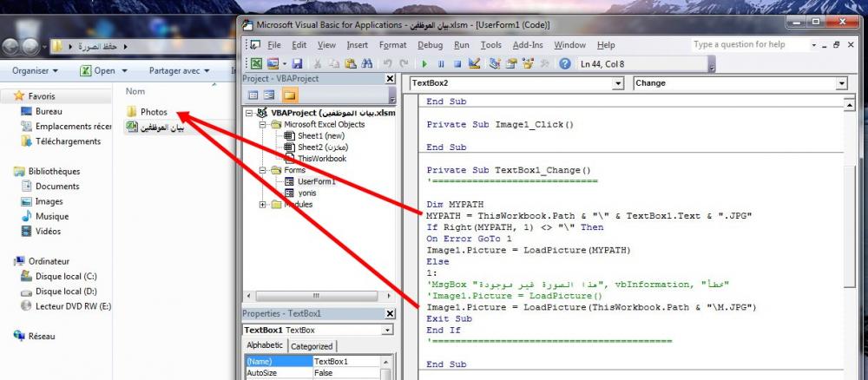Open Object Browser toolbar icon
Image resolution: width=868 pixels, height=380 pixels.
coord(528,64)
